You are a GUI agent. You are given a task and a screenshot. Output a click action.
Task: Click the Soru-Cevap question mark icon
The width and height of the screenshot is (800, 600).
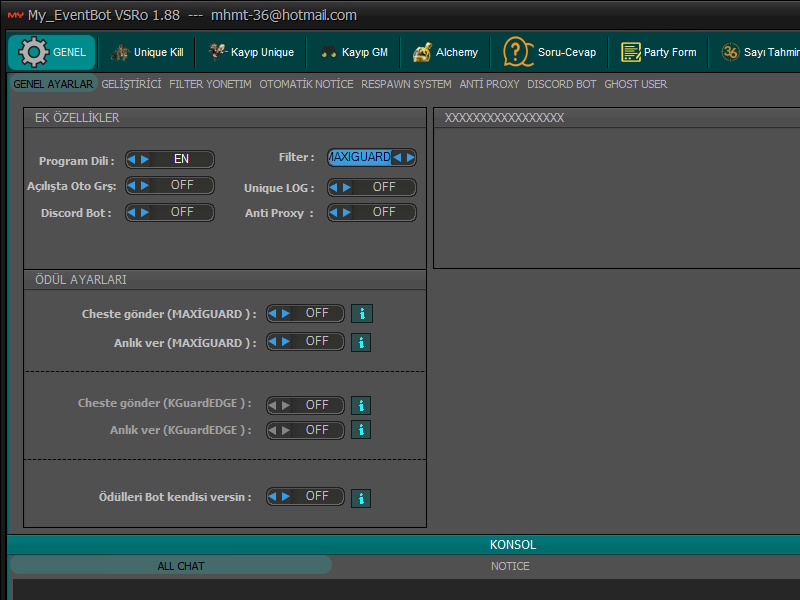tap(517, 52)
